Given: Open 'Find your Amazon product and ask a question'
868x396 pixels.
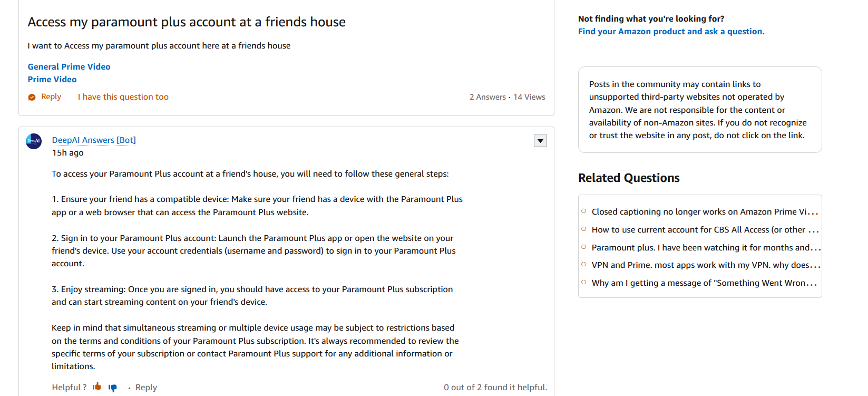Looking at the screenshot, I should (x=671, y=31).
